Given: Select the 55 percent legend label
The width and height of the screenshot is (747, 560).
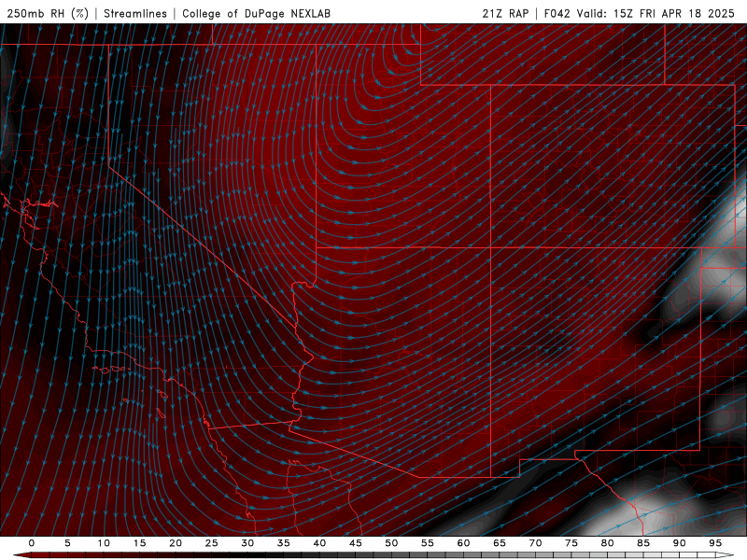Looking at the screenshot, I should pyautogui.click(x=428, y=543).
